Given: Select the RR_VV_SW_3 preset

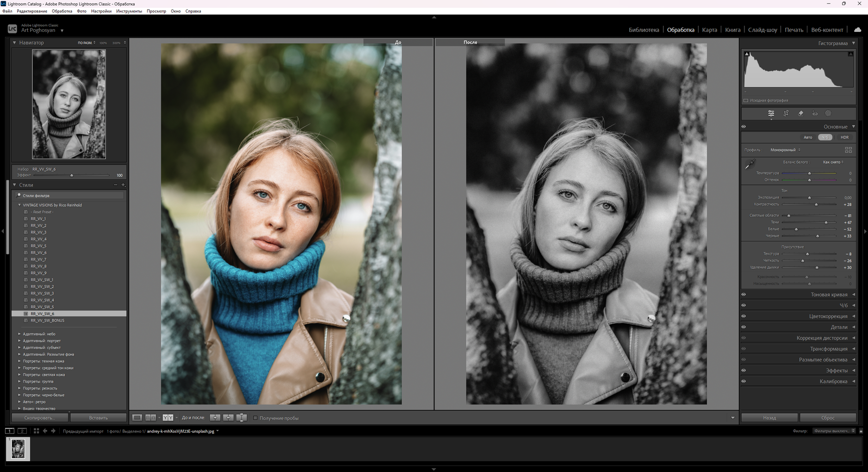Looking at the screenshot, I should pyautogui.click(x=42, y=293).
